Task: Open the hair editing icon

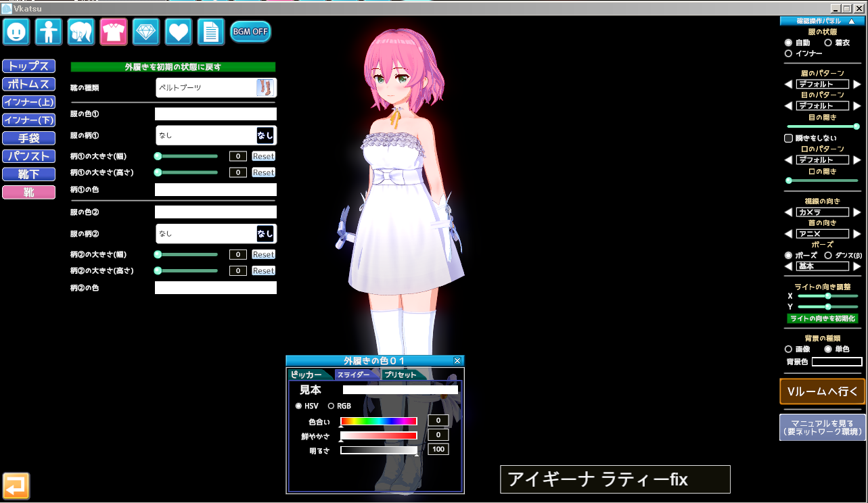Action: [x=81, y=32]
